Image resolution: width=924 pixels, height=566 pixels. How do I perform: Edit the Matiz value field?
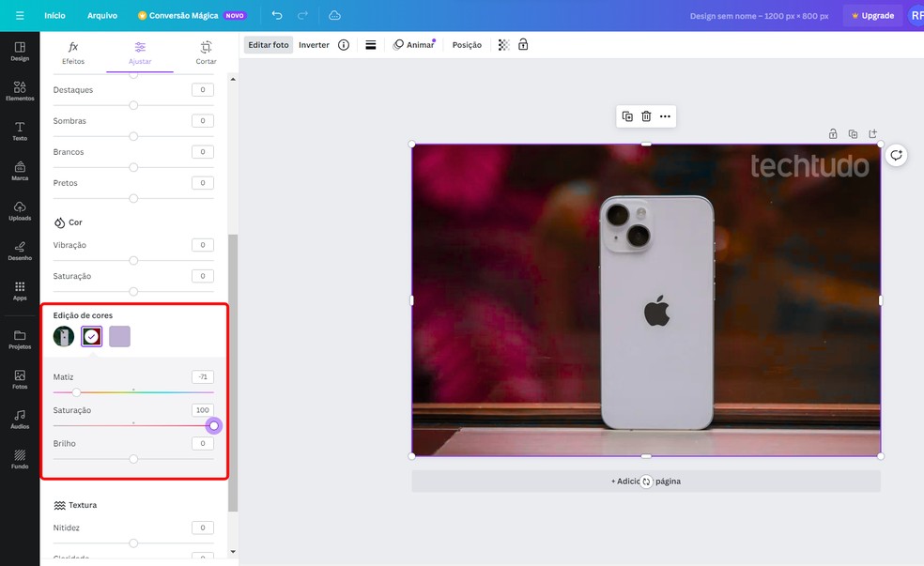(x=203, y=377)
